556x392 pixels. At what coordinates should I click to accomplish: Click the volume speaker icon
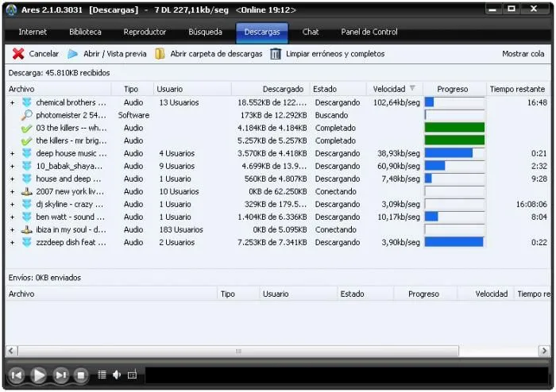click(x=117, y=375)
